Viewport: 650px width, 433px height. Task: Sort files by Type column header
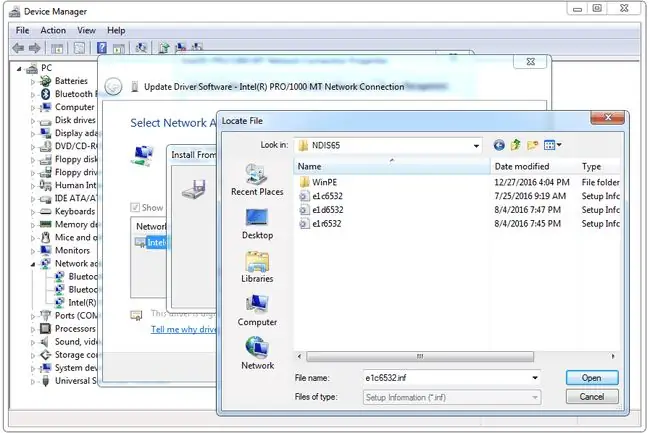[x=599, y=167]
